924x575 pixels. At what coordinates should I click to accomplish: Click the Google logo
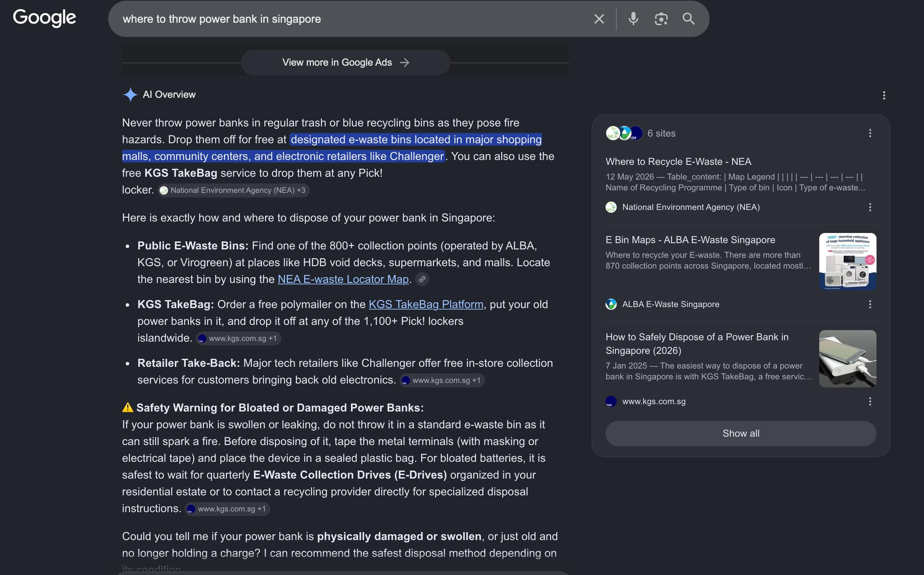click(44, 18)
